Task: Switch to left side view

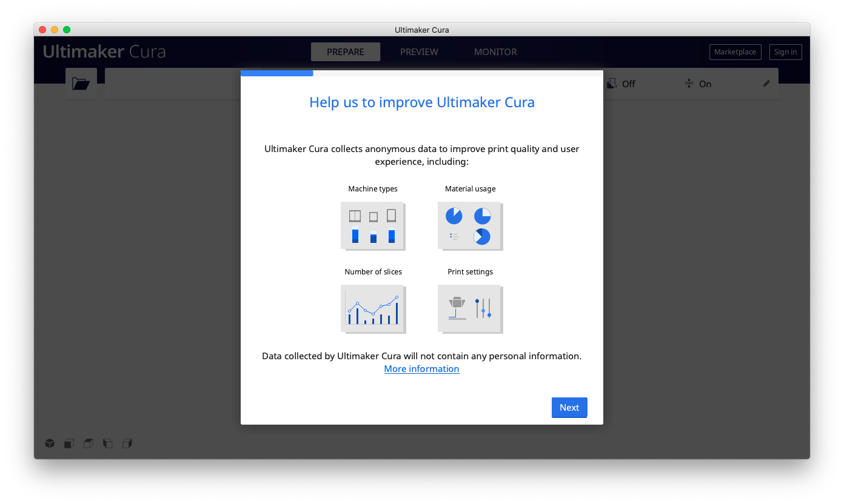Action: [107, 443]
